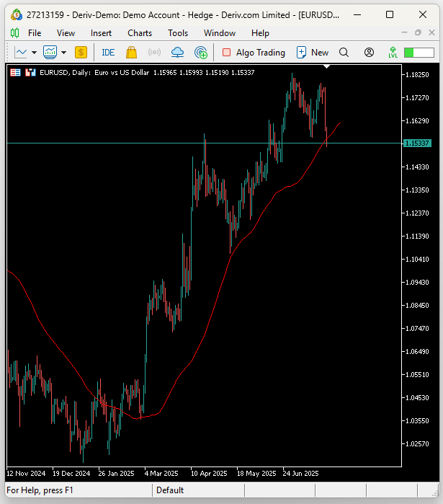Open the search magnifier icon

coord(344,53)
